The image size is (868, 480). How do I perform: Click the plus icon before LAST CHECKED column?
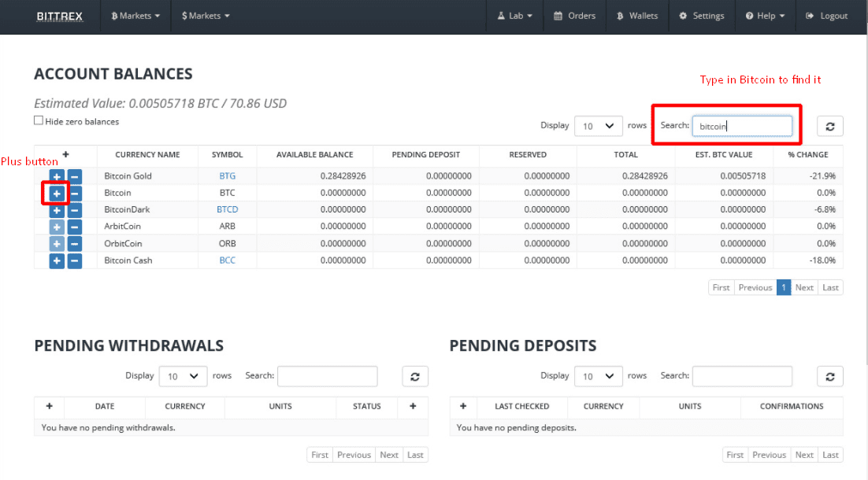click(463, 406)
